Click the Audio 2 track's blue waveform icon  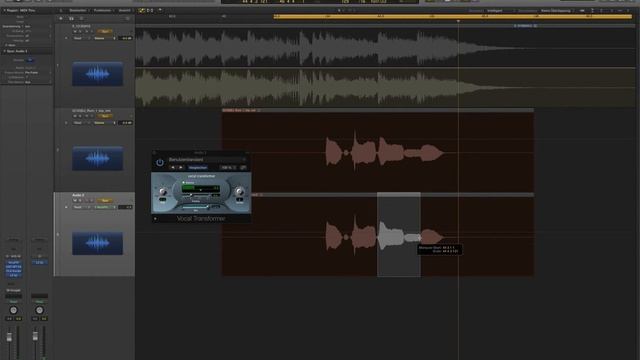point(98,243)
